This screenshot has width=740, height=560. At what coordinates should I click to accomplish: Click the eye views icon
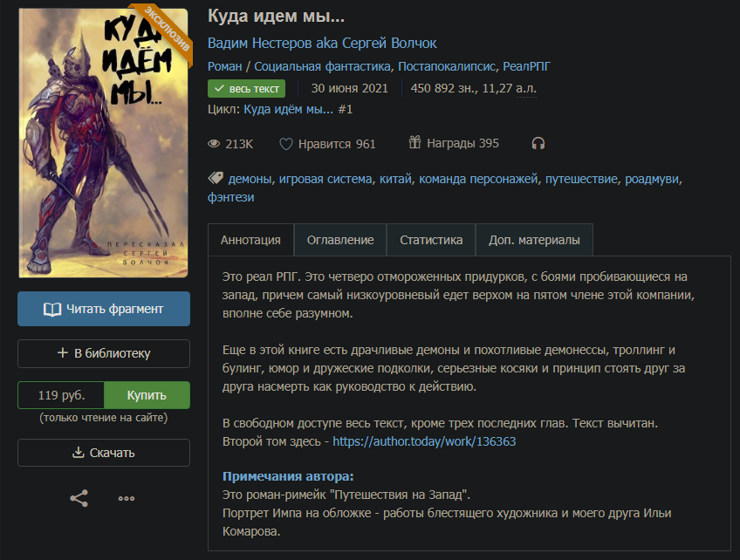click(x=214, y=144)
